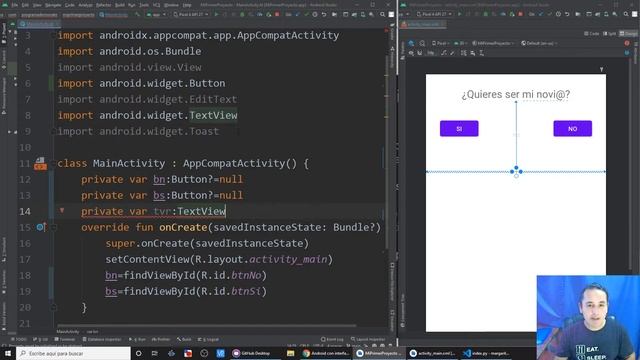The width and height of the screenshot is (640, 360).
Task: Open the MiPrimerProyecto theme dropdown in layout editor
Action: tap(493, 43)
